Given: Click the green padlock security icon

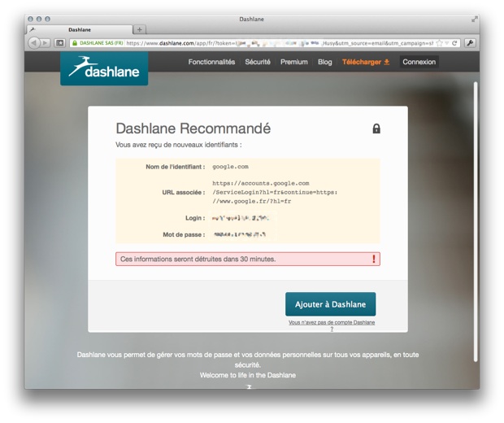Looking at the screenshot, I should coord(75,43).
